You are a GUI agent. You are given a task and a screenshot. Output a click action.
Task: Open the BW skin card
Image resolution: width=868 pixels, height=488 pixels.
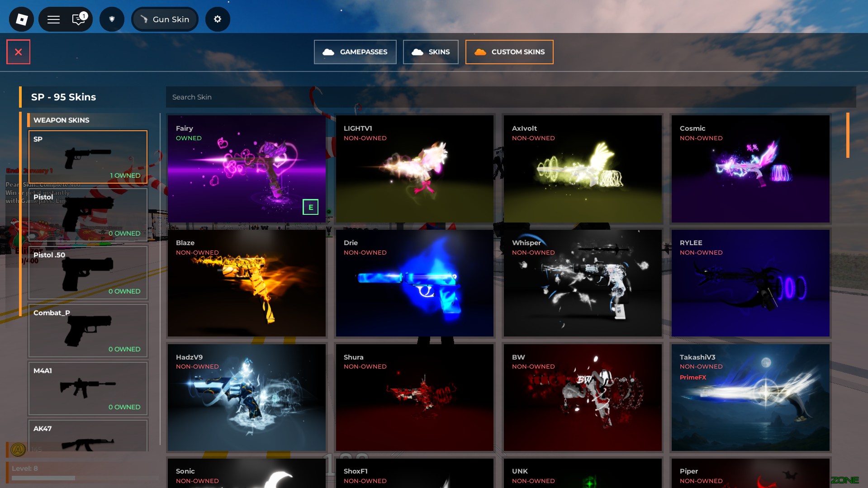click(583, 398)
